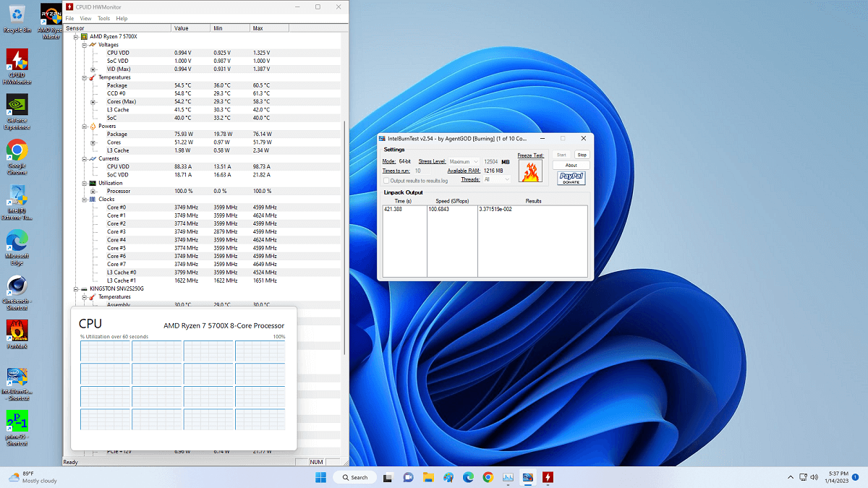868x488 pixels.
Task: Open Microsoft Edge from the taskbar
Action: click(x=468, y=477)
